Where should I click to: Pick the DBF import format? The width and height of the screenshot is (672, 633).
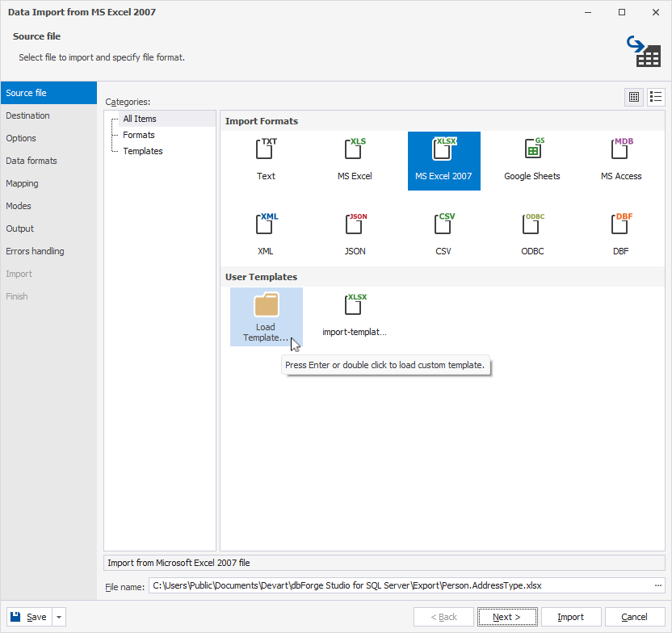[621, 235]
